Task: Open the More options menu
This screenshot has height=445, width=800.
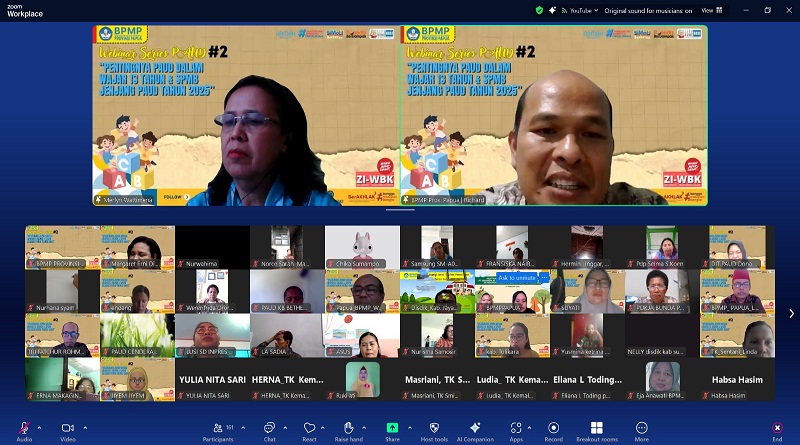Action: [x=642, y=431]
